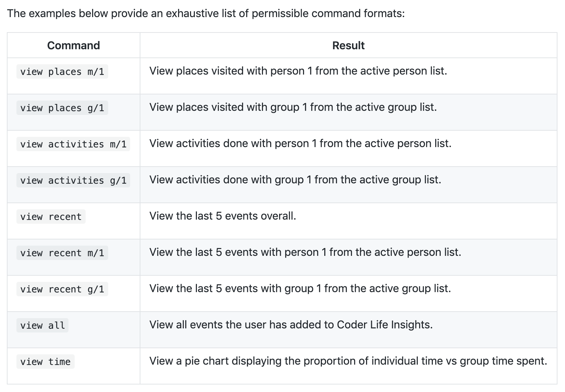Click the intro sentence about permissible command formats

coord(206,14)
